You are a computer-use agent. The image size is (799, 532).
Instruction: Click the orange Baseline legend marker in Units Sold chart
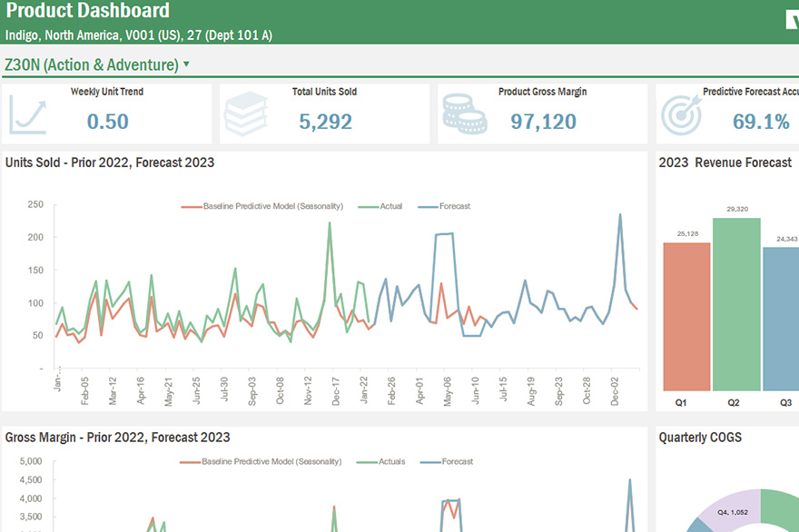tap(191, 207)
